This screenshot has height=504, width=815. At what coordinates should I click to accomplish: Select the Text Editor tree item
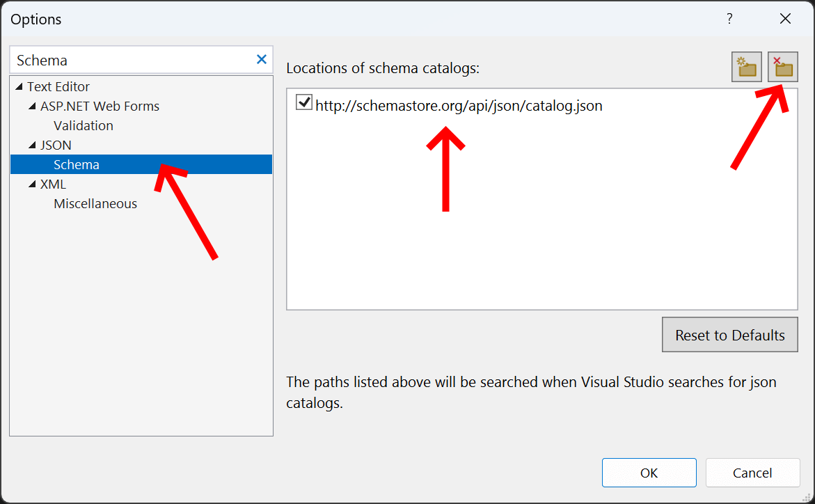58,86
